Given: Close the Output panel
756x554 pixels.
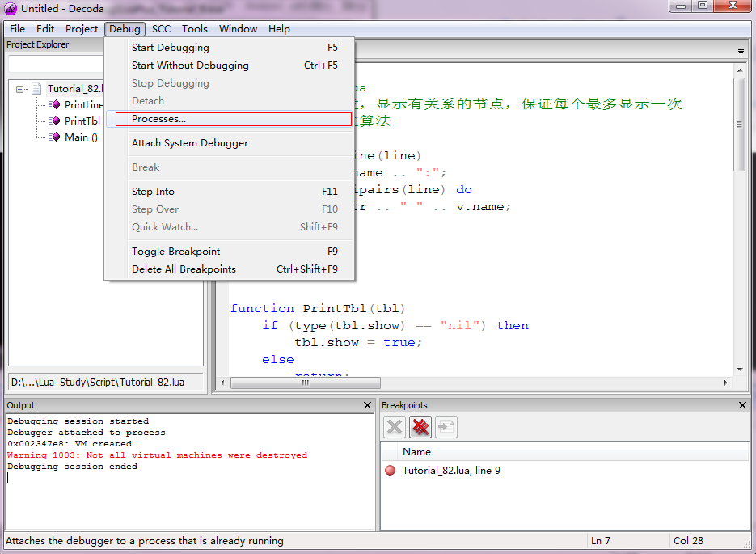Looking at the screenshot, I should click(x=367, y=405).
